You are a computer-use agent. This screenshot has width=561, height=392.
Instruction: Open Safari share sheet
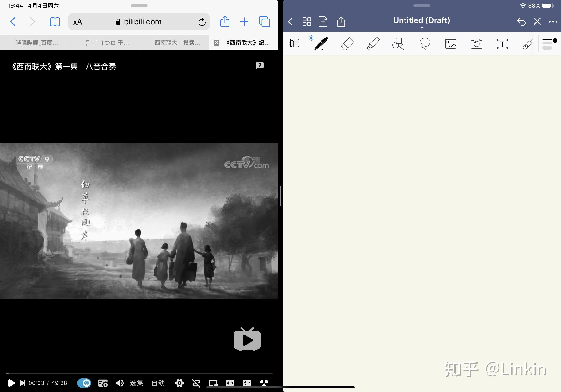225,22
